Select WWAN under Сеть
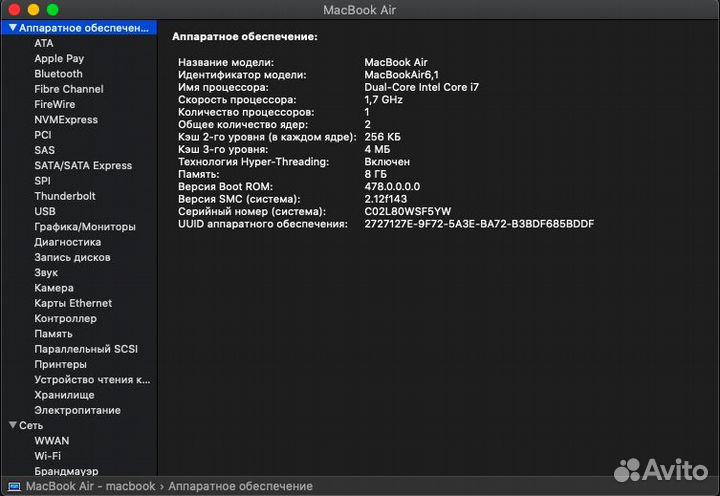Screen dimensions: 720x496 pos(51,441)
